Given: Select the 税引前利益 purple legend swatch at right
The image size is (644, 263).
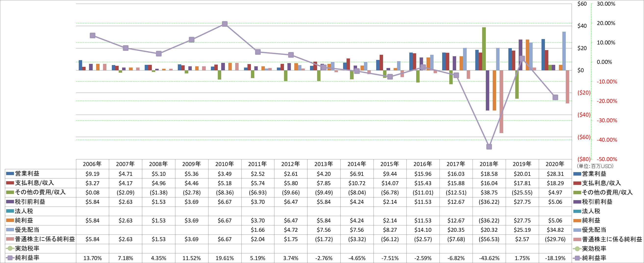Looking at the screenshot, I should coord(577,202).
